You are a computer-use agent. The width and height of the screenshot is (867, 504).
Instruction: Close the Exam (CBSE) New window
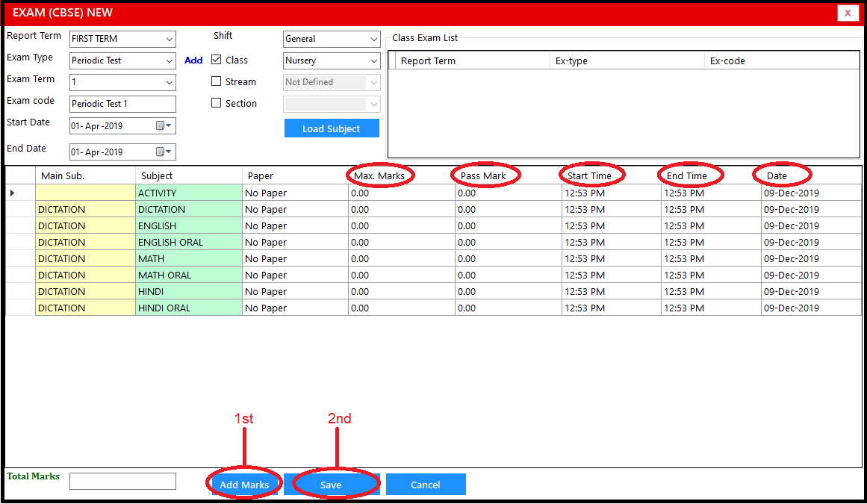(847, 13)
